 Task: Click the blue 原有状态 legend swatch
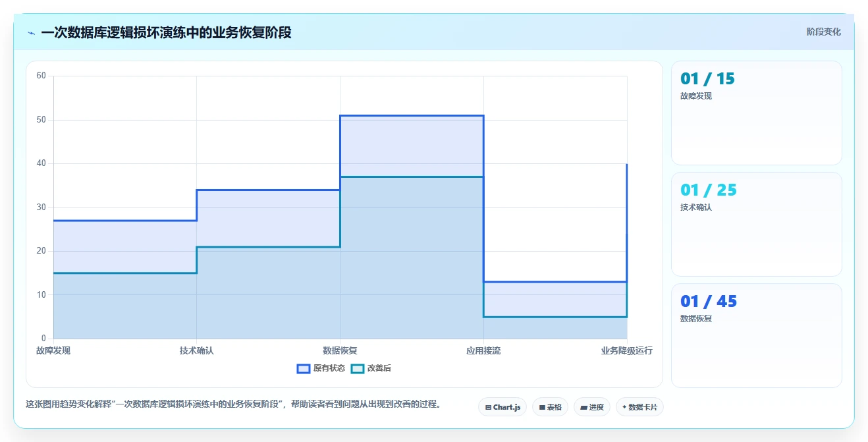point(304,368)
